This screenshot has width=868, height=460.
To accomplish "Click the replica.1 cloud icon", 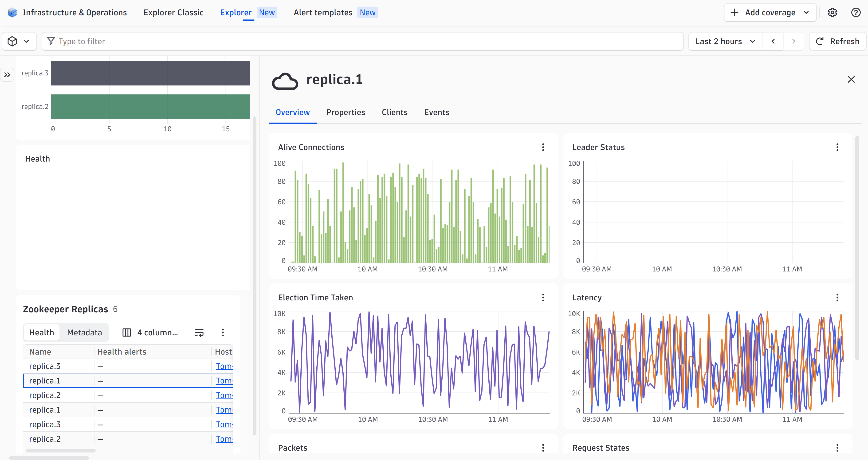I will tap(285, 81).
